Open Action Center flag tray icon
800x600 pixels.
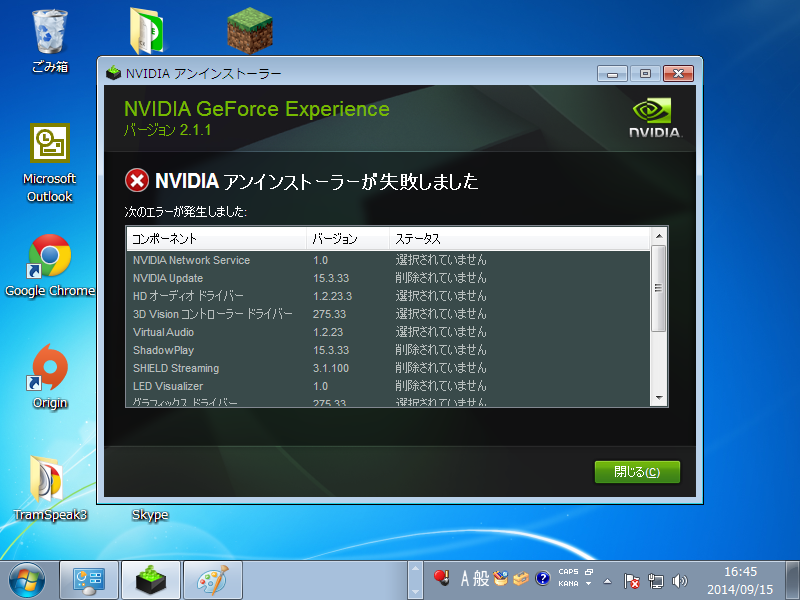632,581
